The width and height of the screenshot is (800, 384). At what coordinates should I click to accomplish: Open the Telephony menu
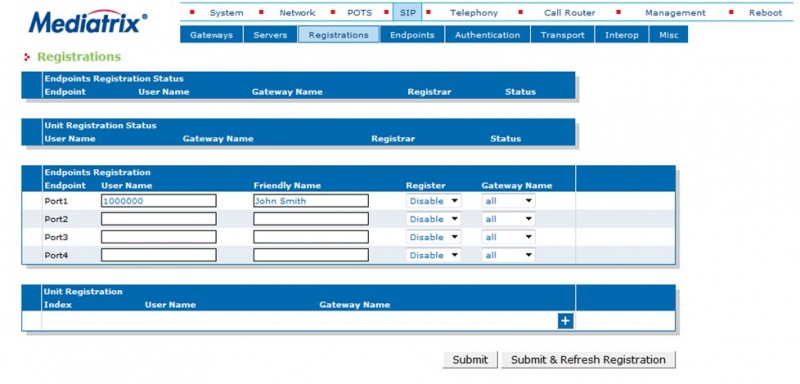click(x=473, y=13)
